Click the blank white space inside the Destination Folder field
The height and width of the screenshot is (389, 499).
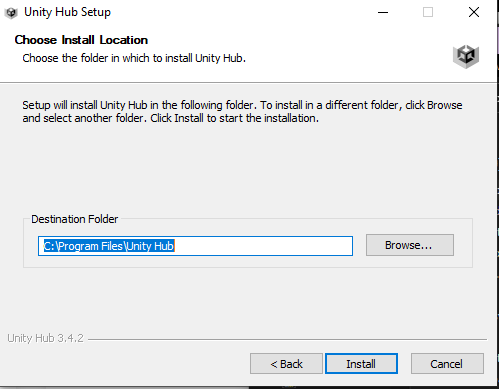263,246
